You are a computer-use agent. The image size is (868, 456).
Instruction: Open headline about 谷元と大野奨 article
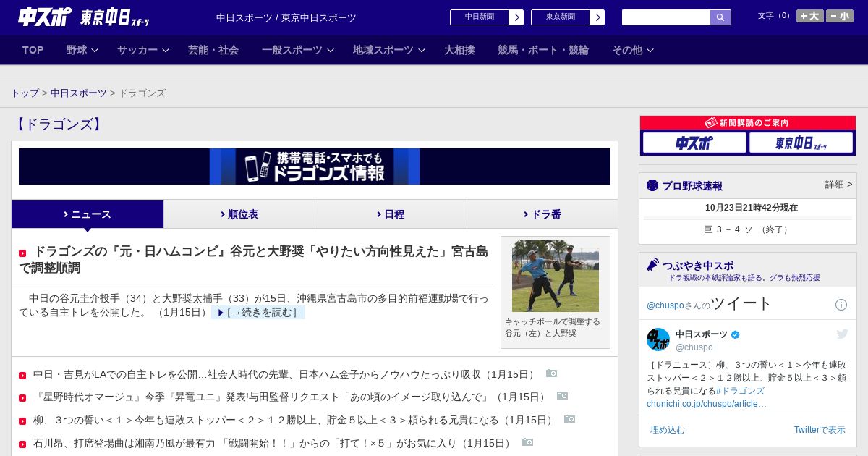point(253,260)
